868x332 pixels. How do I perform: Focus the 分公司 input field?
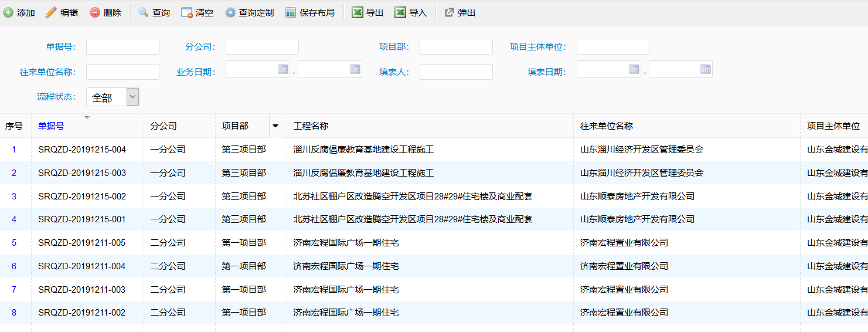tap(262, 46)
